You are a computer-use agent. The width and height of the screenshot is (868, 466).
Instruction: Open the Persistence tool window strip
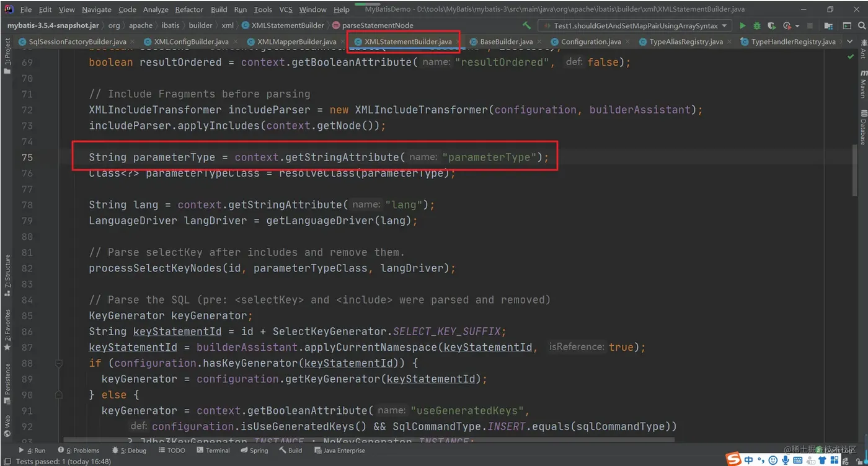(x=7, y=385)
